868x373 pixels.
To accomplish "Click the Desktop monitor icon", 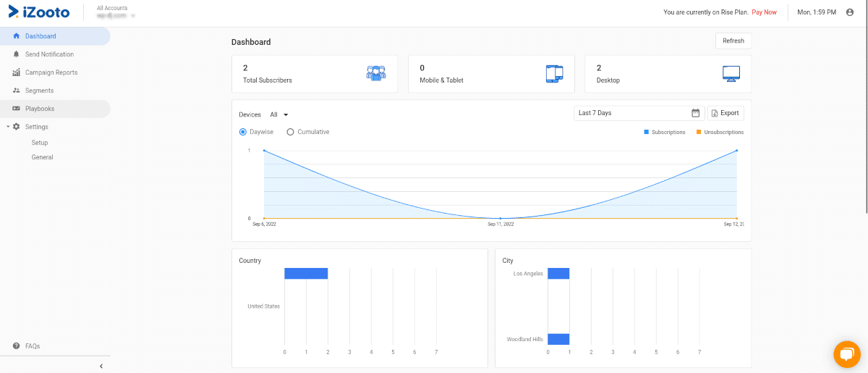I will click(731, 73).
